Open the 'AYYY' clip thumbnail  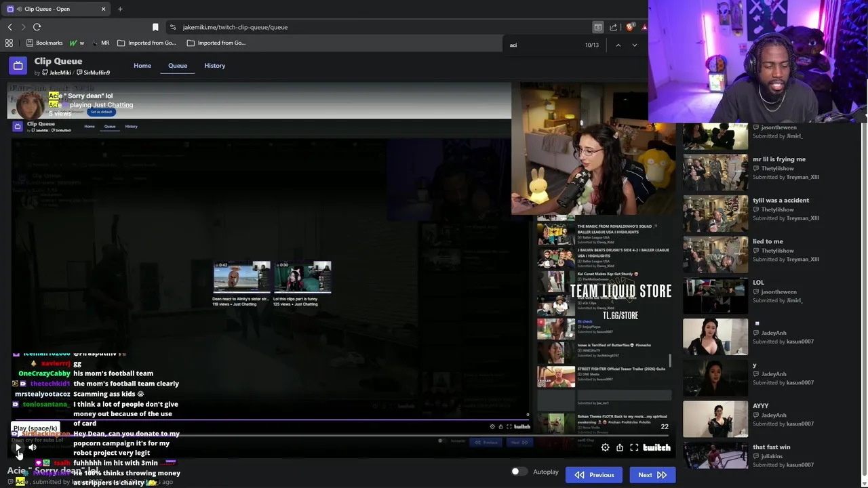[x=715, y=418]
